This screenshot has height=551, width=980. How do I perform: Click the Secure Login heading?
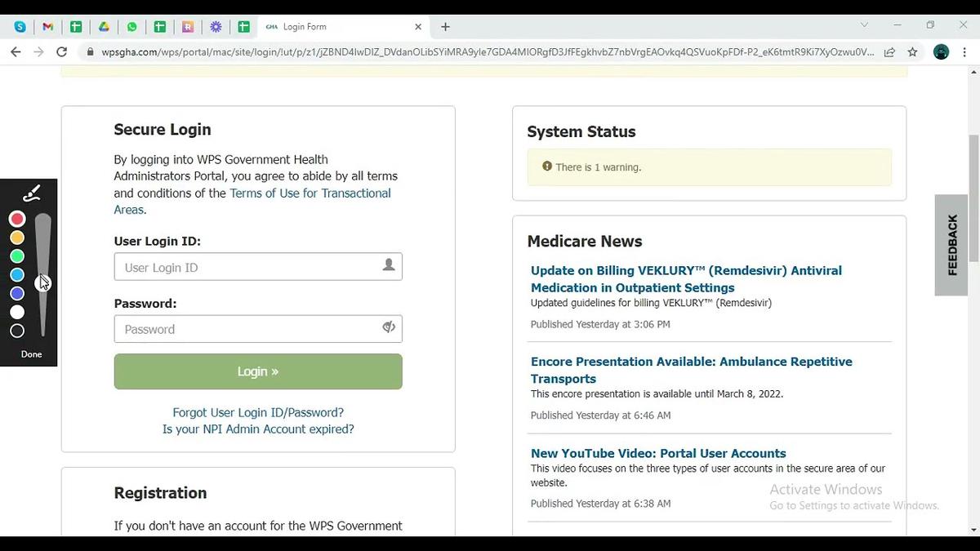(x=163, y=130)
